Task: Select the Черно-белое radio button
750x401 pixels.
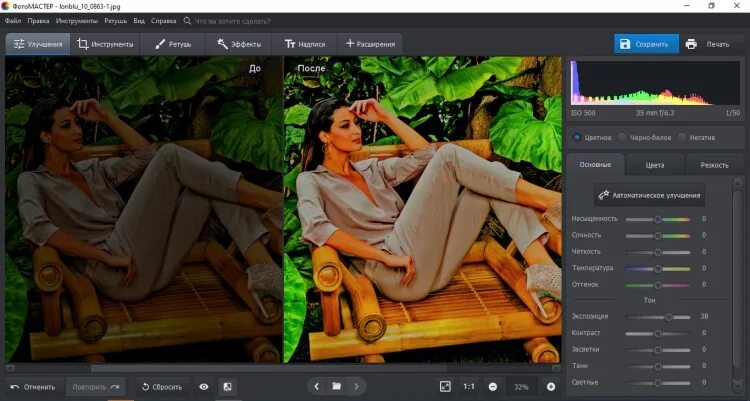Action: tap(622, 137)
